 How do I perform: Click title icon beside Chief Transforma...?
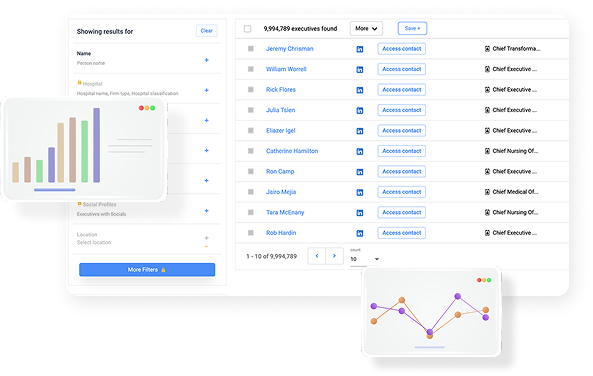click(x=487, y=49)
